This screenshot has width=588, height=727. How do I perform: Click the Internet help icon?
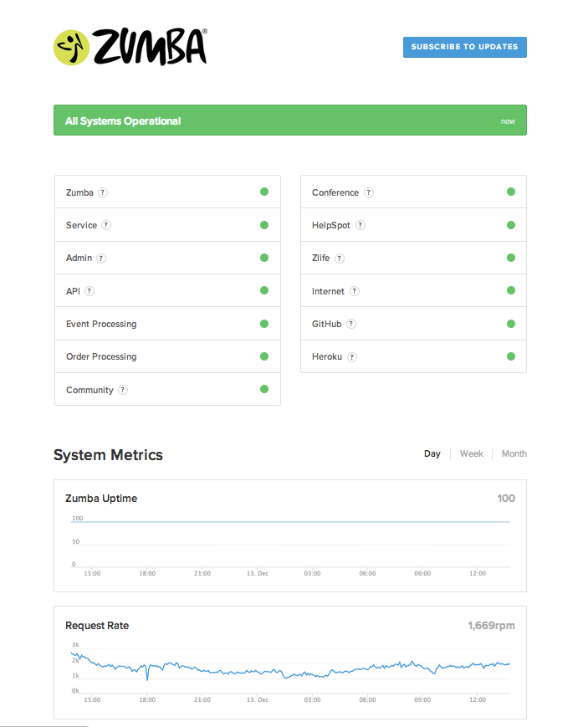(x=355, y=291)
